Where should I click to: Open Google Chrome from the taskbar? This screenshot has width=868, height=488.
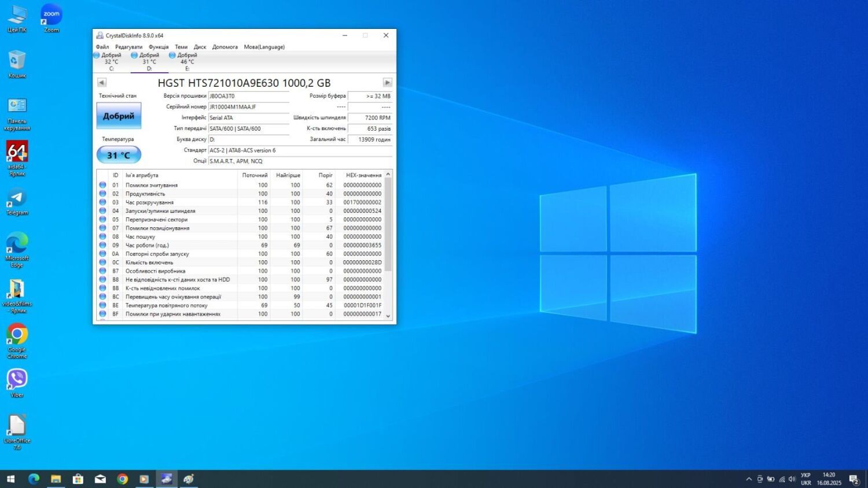click(122, 479)
